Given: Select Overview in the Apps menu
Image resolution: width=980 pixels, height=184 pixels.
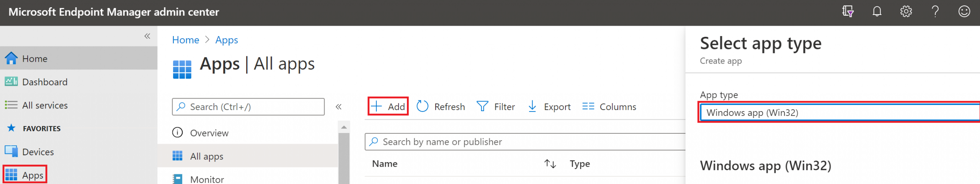Looking at the screenshot, I should tap(248, 133).
